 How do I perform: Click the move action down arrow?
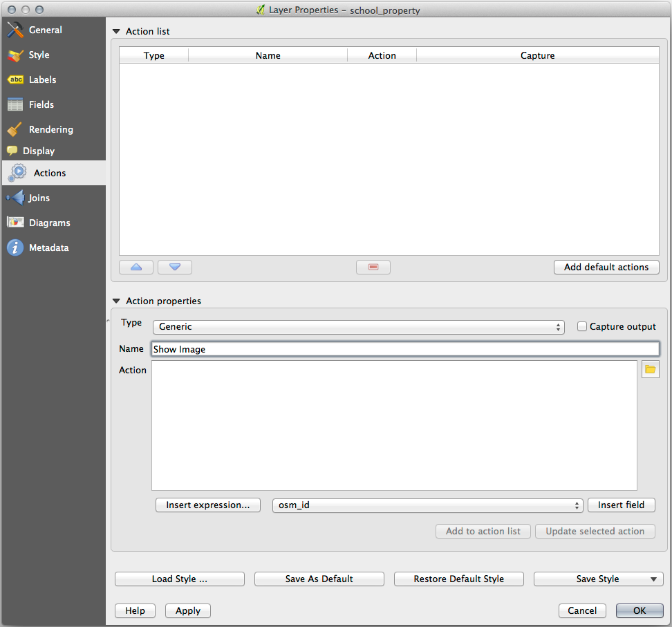[x=175, y=267]
